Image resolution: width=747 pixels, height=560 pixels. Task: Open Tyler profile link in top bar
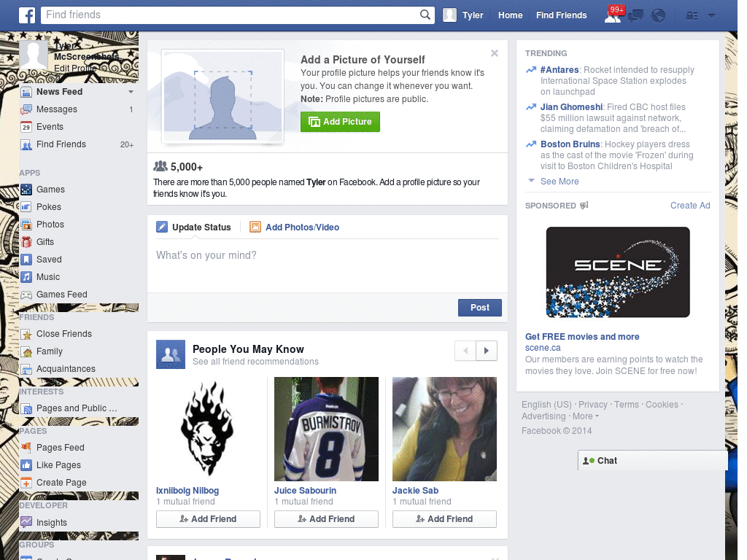point(473,15)
